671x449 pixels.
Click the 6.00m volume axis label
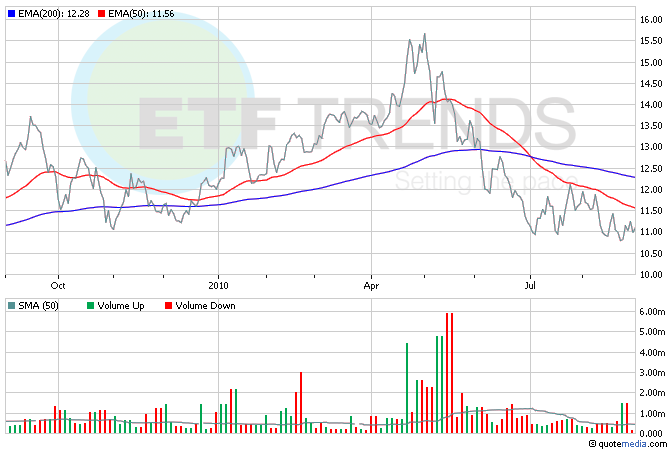653,312
